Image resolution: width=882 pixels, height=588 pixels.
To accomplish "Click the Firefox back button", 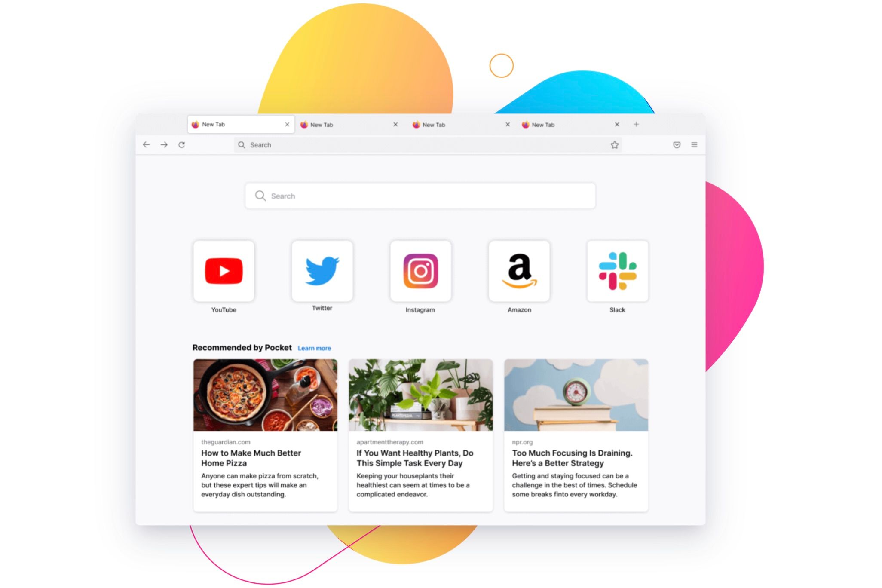I will [146, 144].
